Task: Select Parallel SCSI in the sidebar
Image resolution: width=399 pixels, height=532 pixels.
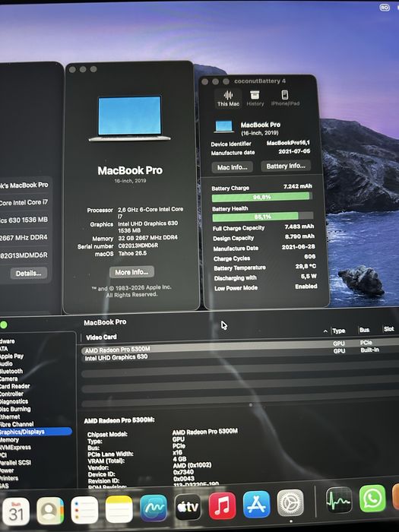Action: [15, 462]
